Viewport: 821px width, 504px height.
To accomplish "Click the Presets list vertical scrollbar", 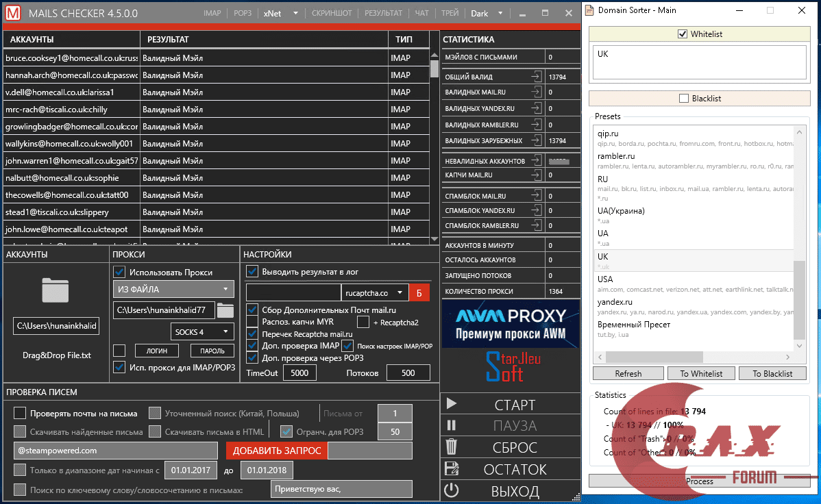I will pyautogui.click(x=799, y=300).
